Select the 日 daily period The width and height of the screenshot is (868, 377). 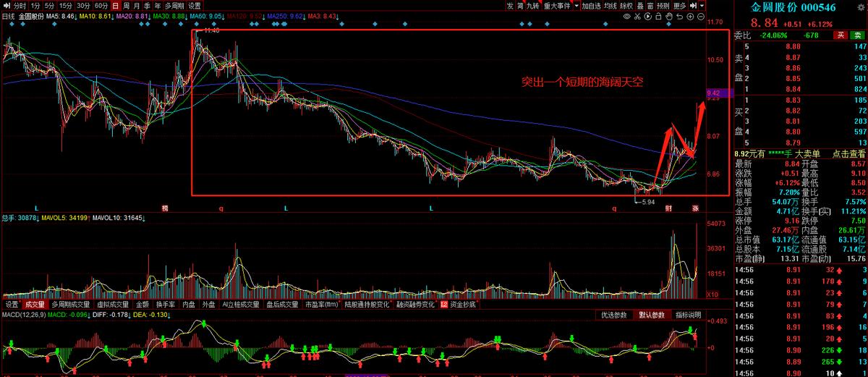(115, 6)
